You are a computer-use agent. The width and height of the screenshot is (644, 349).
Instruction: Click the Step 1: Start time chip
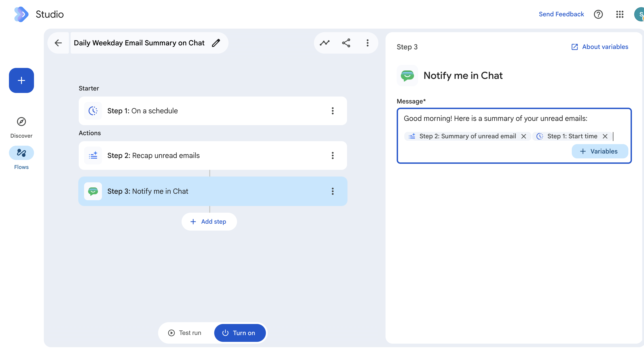pyautogui.click(x=572, y=136)
